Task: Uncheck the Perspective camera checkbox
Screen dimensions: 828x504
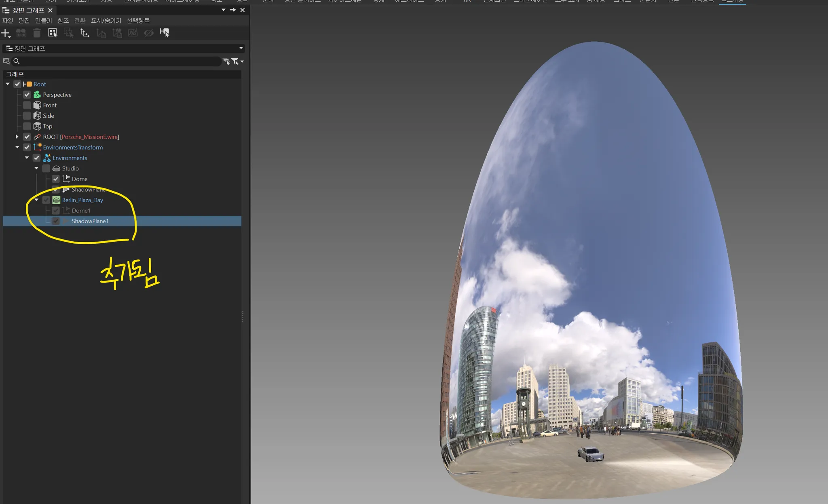Action: click(x=27, y=95)
